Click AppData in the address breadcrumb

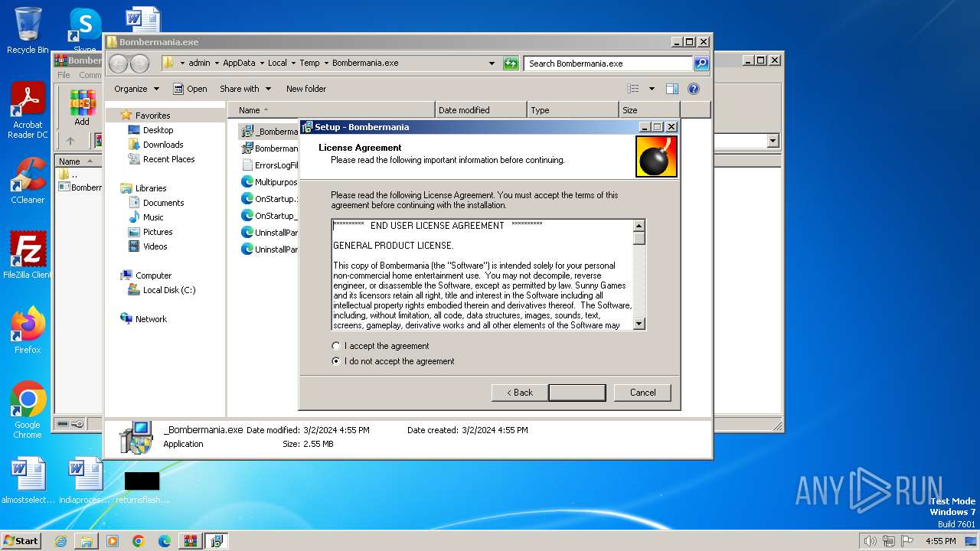click(x=239, y=63)
